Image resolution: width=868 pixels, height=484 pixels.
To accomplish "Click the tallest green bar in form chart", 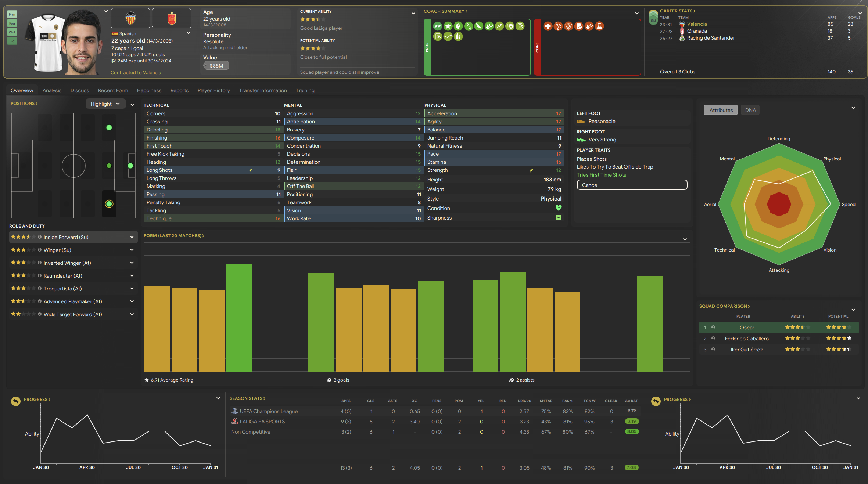I will pyautogui.click(x=239, y=318).
